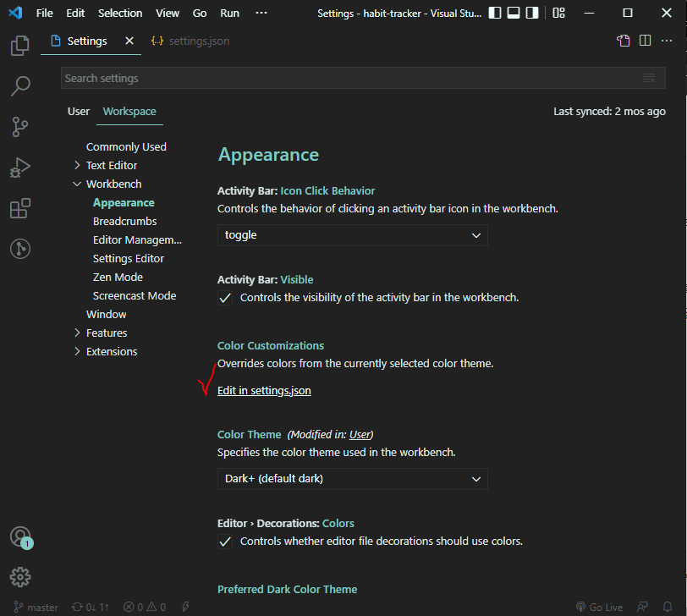Viewport: 687px width, 616px height.
Task: Toggle bottom panel layout icon
Action: (x=514, y=14)
